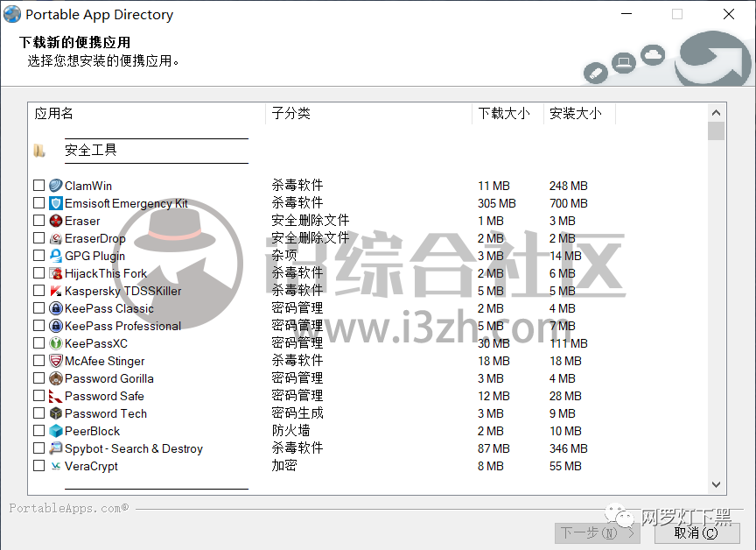
Task: Select the Password Safe checkbox
Action: click(39, 396)
